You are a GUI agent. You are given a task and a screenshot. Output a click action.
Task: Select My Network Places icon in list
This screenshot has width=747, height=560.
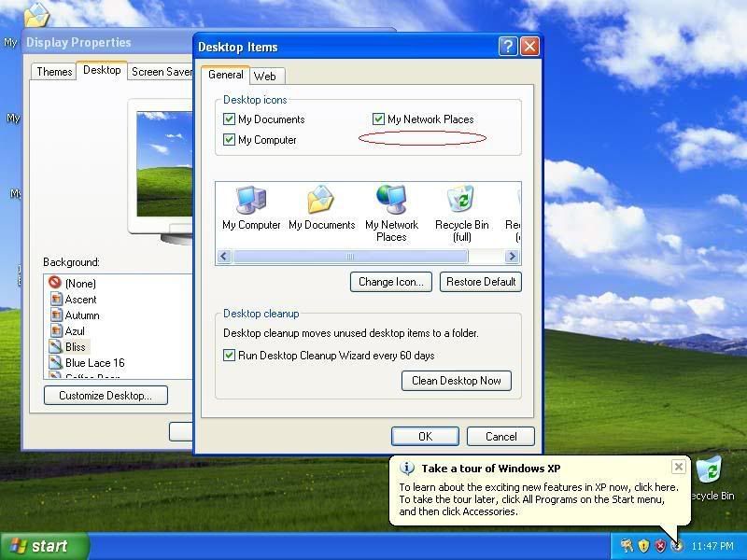tap(391, 200)
